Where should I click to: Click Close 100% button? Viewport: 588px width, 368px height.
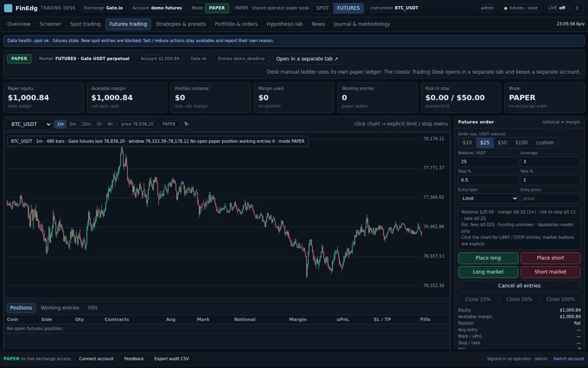click(560, 299)
